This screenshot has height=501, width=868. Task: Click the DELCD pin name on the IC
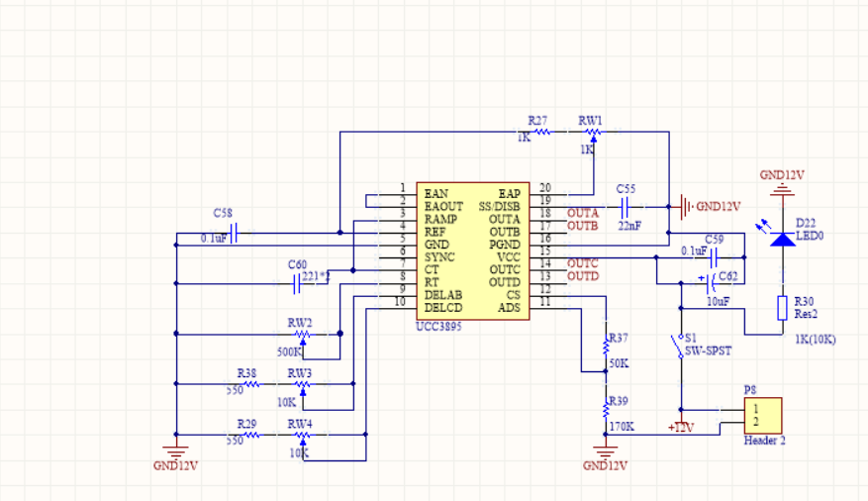[443, 308]
